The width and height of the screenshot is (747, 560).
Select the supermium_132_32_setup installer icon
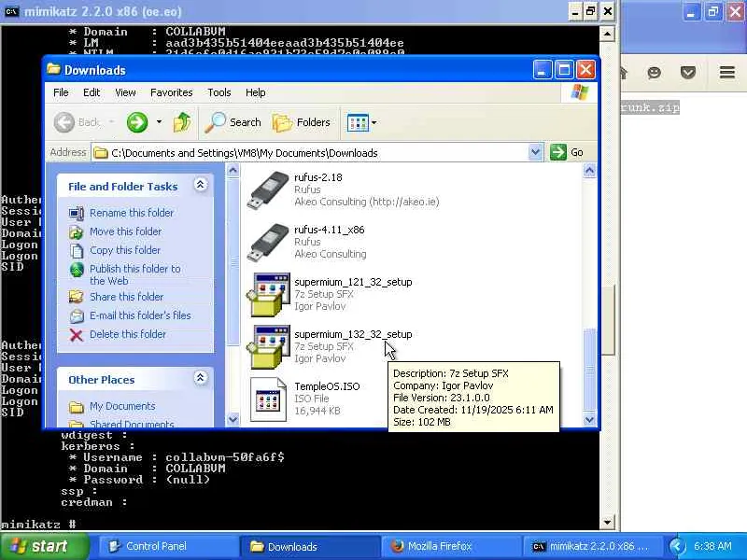coord(268,347)
